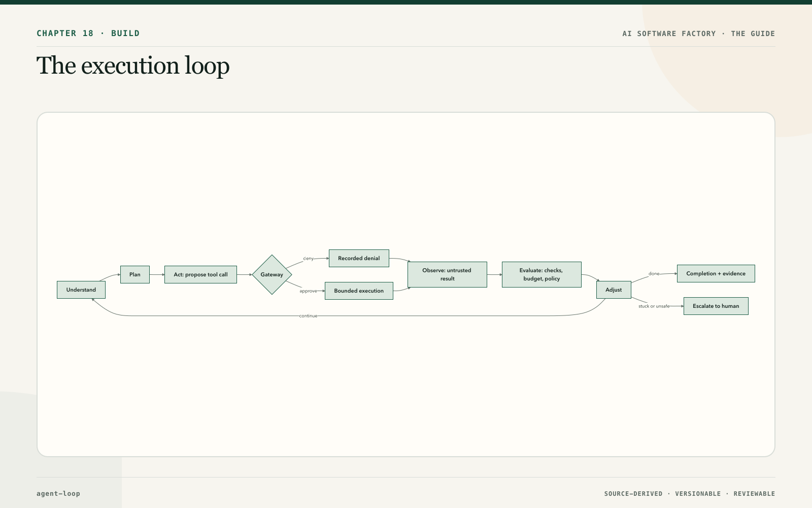Click the 'deny' edge label
This screenshot has width=812, height=508.
(x=308, y=259)
